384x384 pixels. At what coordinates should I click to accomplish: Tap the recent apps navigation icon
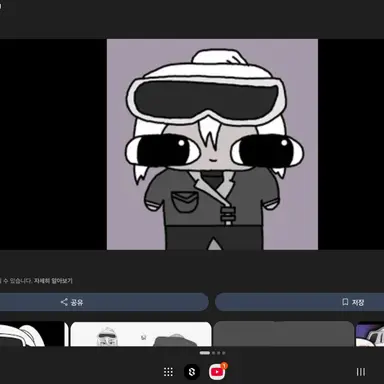click(361, 372)
